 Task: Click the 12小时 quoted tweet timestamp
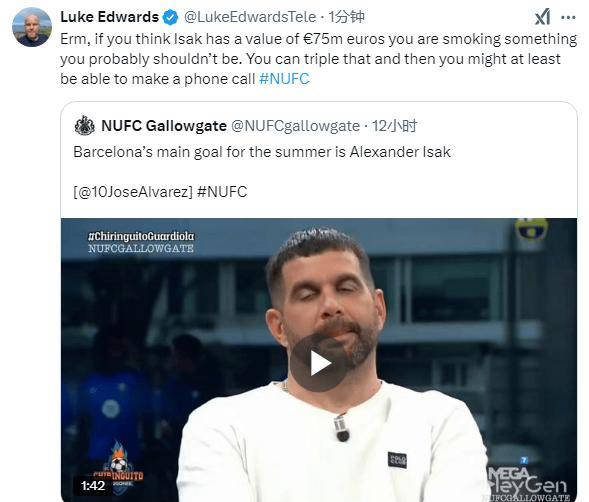[x=394, y=126]
